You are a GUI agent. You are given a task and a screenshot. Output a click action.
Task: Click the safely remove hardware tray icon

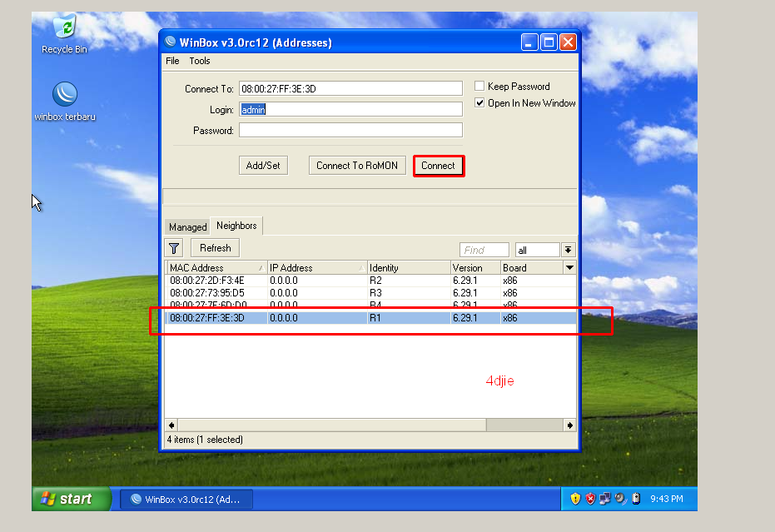click(636, 499)
